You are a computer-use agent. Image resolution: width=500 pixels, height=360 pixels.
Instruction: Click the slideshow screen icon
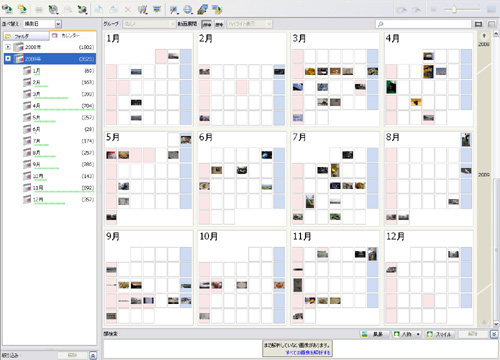pyautogui.click(x=157, y=9)
